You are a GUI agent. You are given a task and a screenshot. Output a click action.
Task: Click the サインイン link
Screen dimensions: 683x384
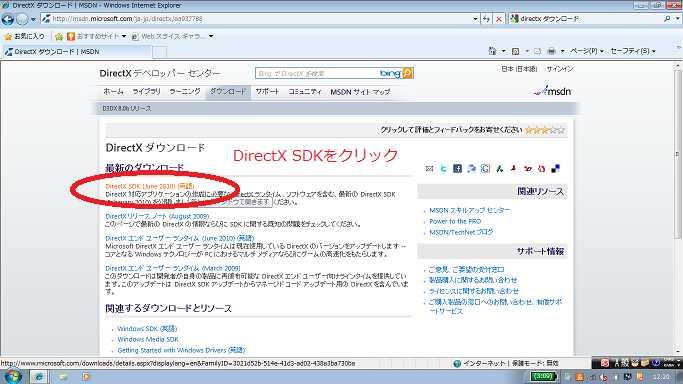[x=560, y=69]
